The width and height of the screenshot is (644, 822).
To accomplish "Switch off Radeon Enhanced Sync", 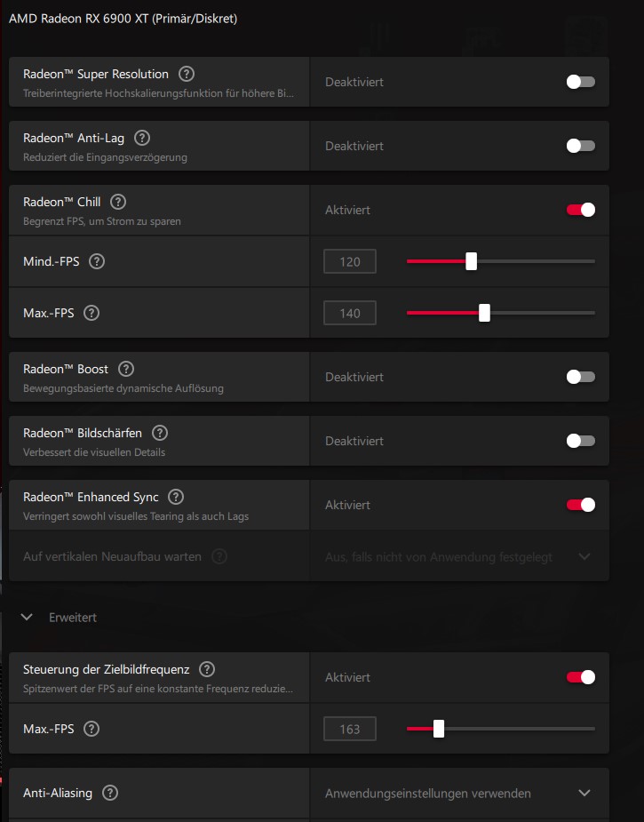I will [x=581, y=505].
